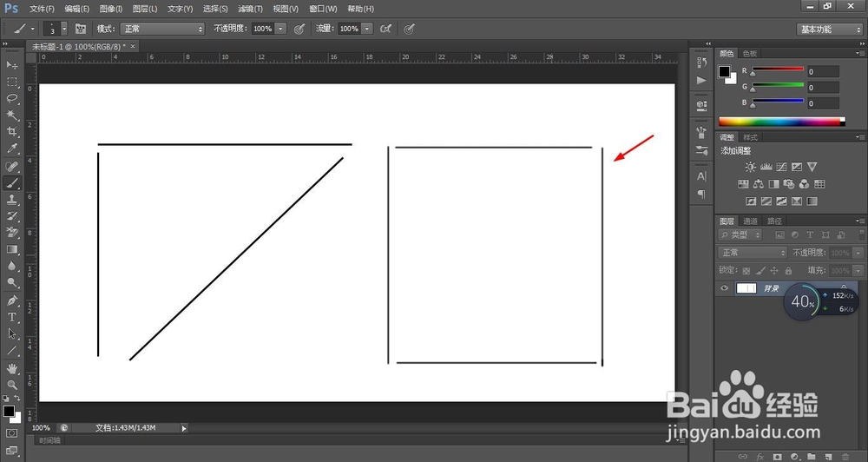Toggle the Brush panel button
The height and width of the screenshot is (462, 868).
[81, 29]
